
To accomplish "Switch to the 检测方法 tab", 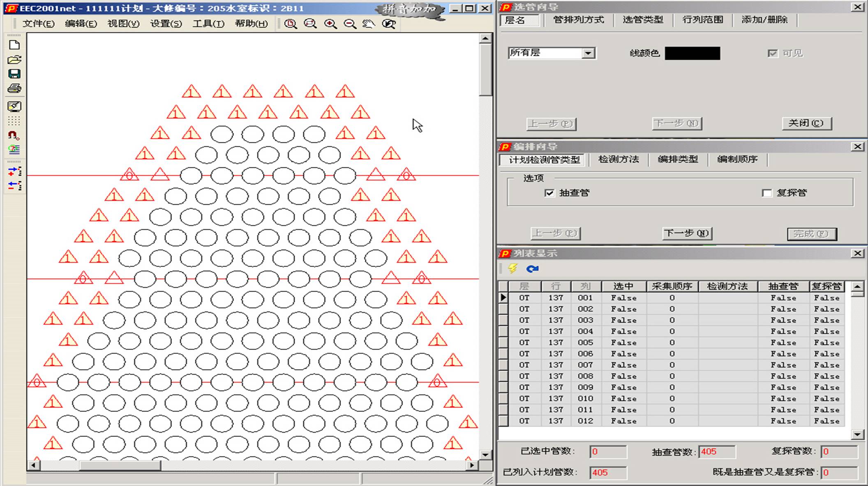I will (x=619, y=160).
